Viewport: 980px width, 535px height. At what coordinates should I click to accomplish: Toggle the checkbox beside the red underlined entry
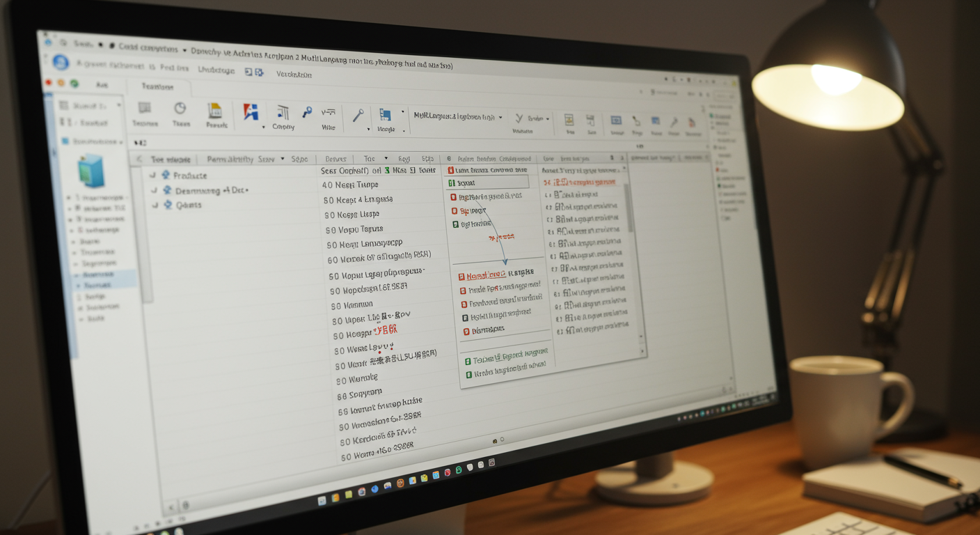(x=462, y=277)
